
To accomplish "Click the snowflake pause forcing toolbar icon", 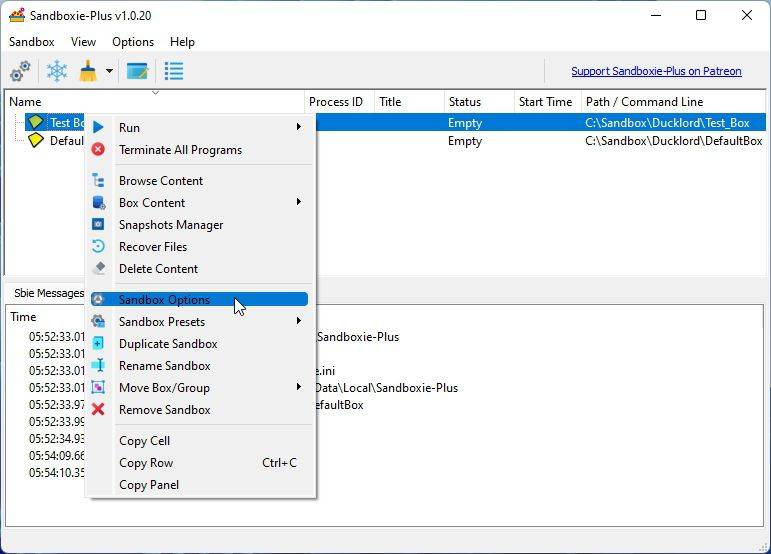I will coord(57,71).
